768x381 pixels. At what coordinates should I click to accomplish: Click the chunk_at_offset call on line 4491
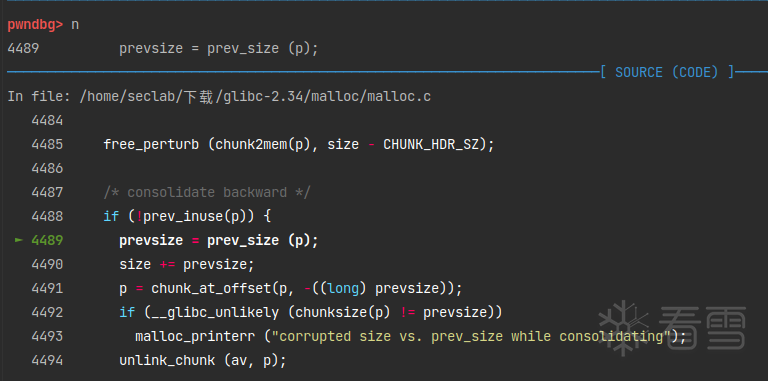click(307, 288)
